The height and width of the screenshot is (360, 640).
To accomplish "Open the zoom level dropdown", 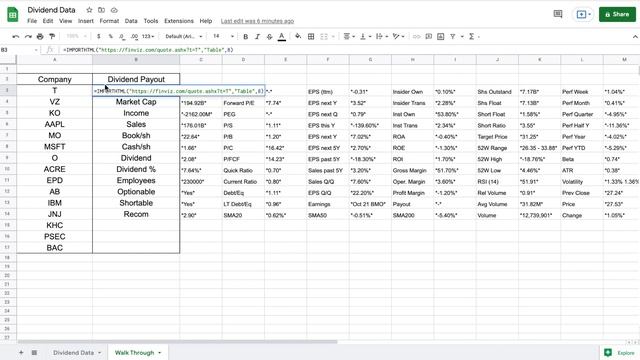I will click(76, 37).
